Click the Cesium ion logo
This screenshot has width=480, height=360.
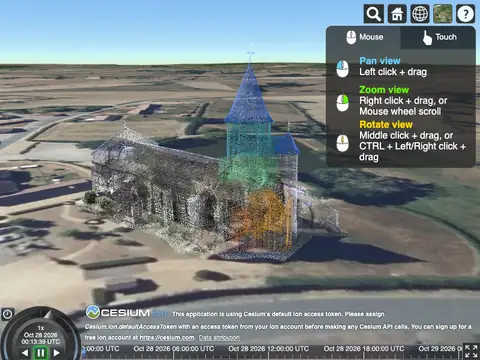pos(127,313)
